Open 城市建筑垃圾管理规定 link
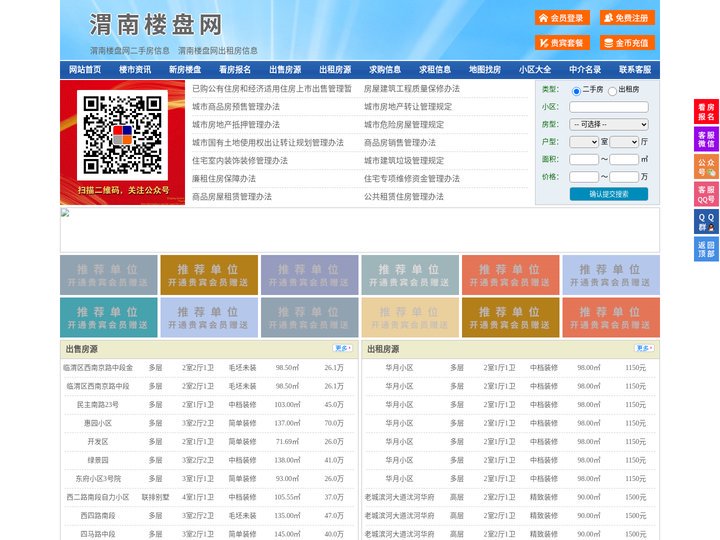720x540 pixels. [x=404, y=161]
